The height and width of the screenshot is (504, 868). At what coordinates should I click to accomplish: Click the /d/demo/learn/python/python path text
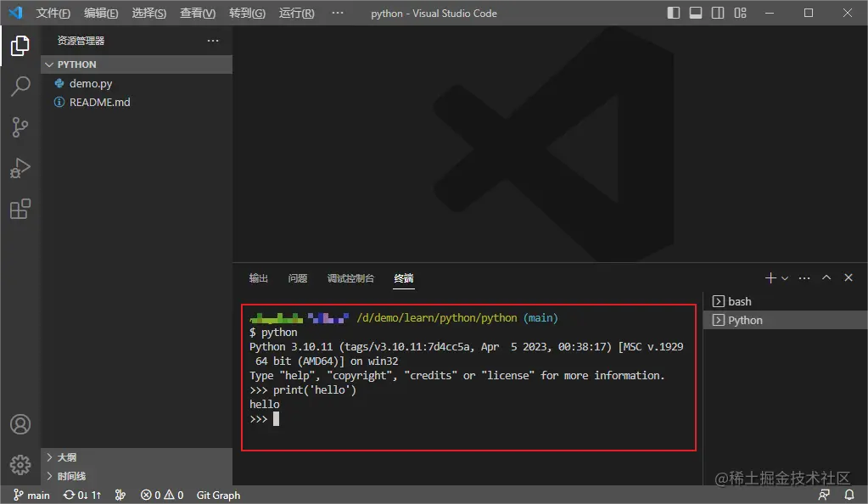pos(437,318)
